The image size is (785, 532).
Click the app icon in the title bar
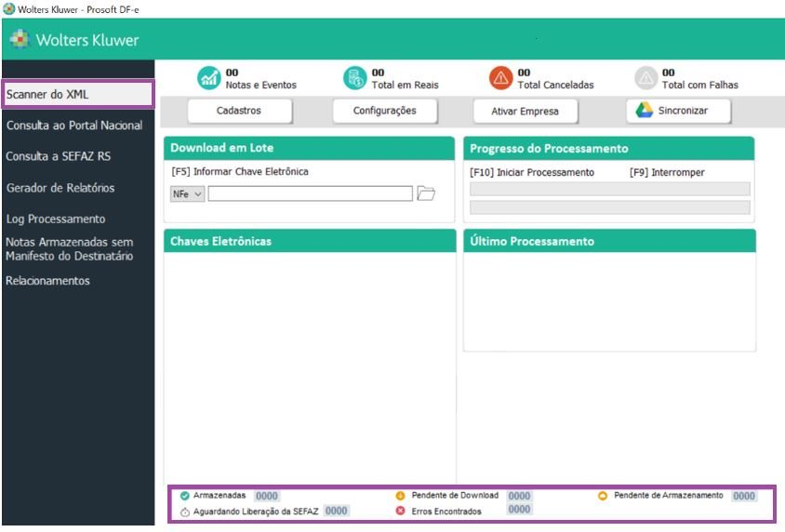pyautogui.click(x=9, y=8)
